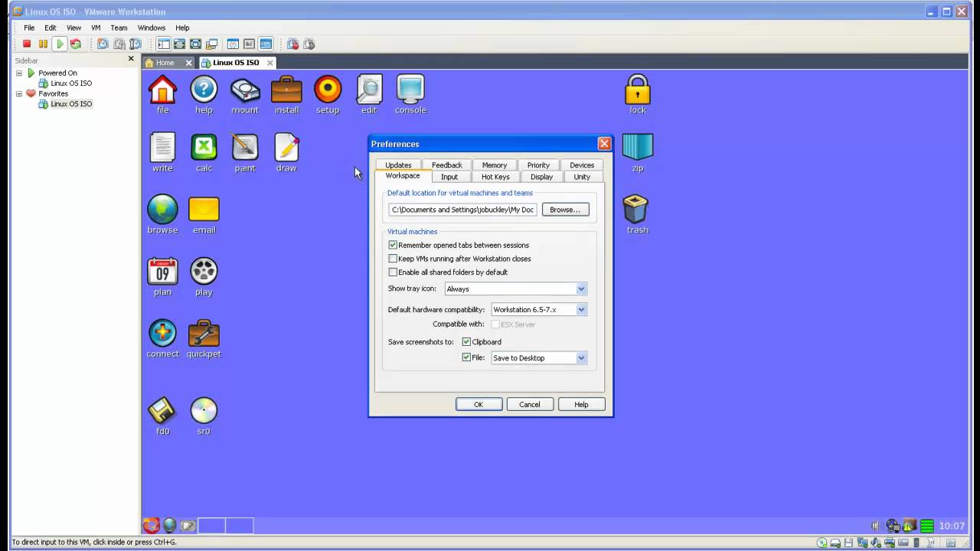Open the Windows menu
This screenshot has height=551, width=980.
coord(152,28)
